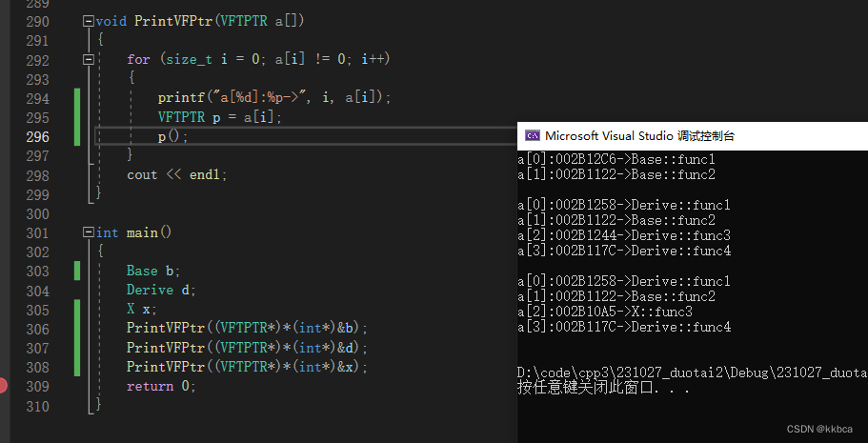Viewport: 868px width, 443px height.
Task: Click the 'return 0;' statement
Action: pyautogui.click(x=161, y=386)
